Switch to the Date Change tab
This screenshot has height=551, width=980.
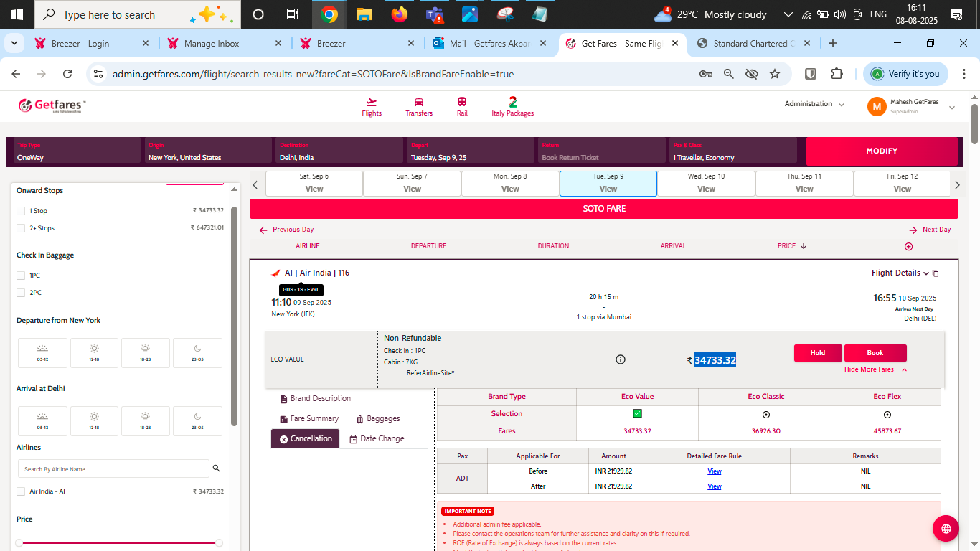pyautogui.click(x=377, y=438)
